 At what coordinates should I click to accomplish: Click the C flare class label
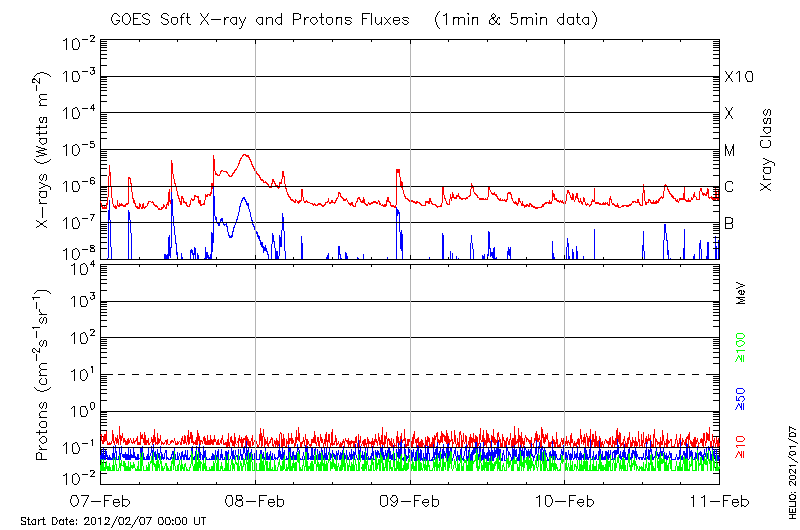(x=729, y=187)
